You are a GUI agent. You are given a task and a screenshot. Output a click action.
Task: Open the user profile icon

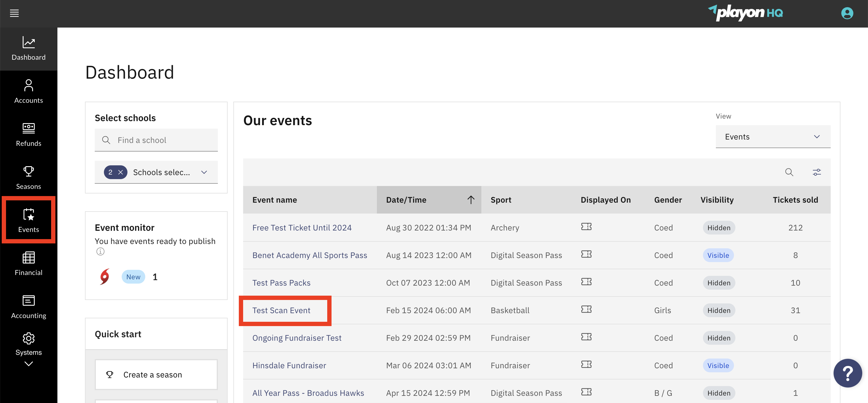[847, 13]
